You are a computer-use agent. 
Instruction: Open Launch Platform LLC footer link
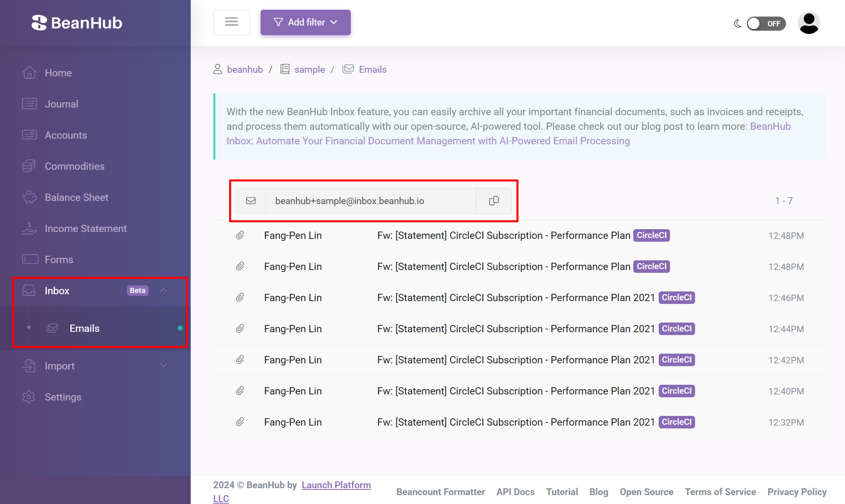point(336,485)
